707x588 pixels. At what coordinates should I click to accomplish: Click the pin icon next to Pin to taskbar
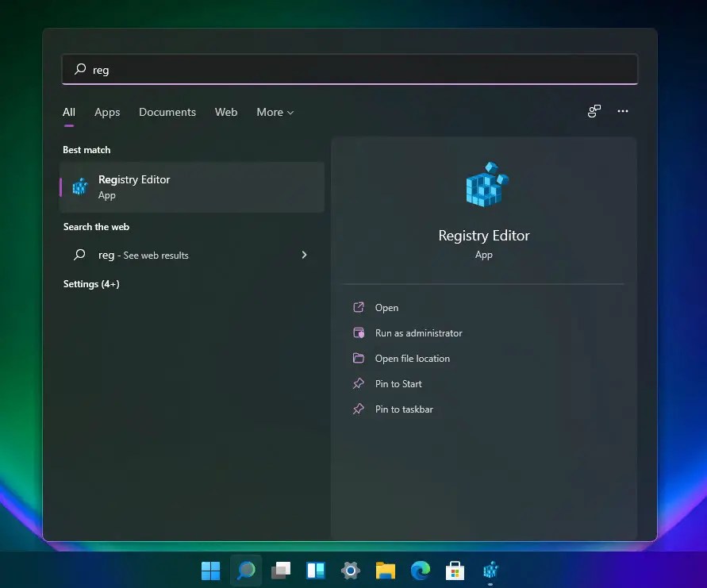pos(359,409)
